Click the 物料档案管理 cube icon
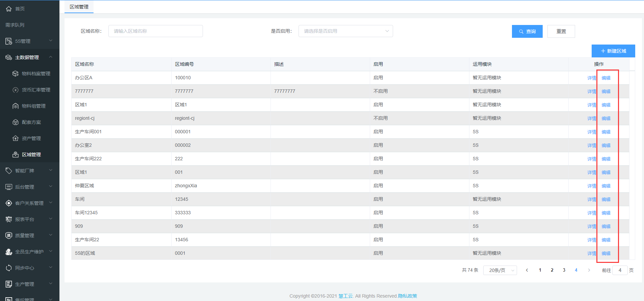Screen dimensions: 644x301 coord(16,74)
